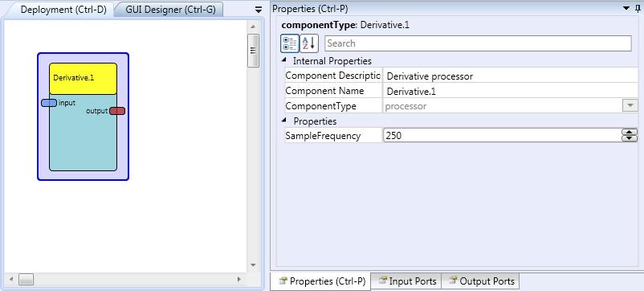Click the SampleFrequency value 250 field
The height and width of the screenshot is (291, 644).
(503, 136)
